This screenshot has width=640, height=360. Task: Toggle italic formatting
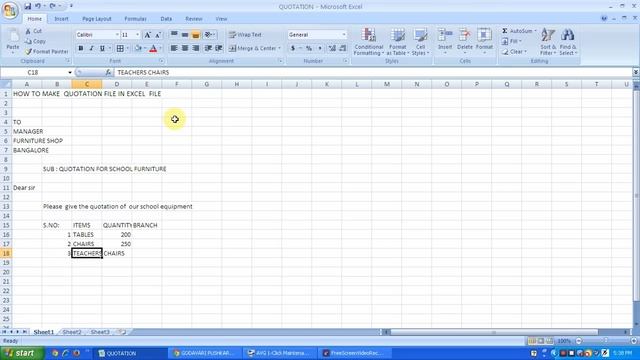(x=91, y=49)
